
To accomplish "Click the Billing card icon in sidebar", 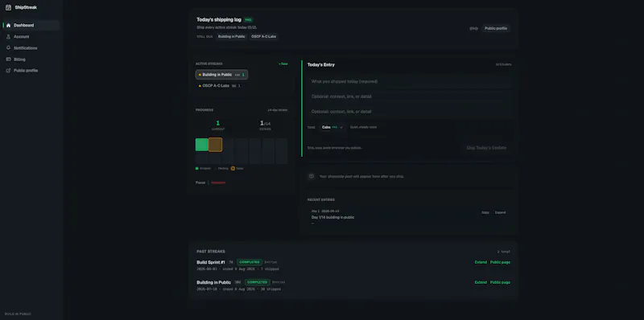I will pos(8,59).
